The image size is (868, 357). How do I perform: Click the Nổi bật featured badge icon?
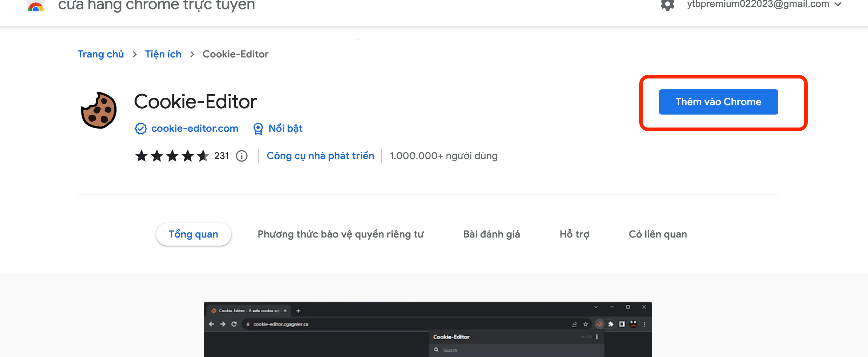258,129
